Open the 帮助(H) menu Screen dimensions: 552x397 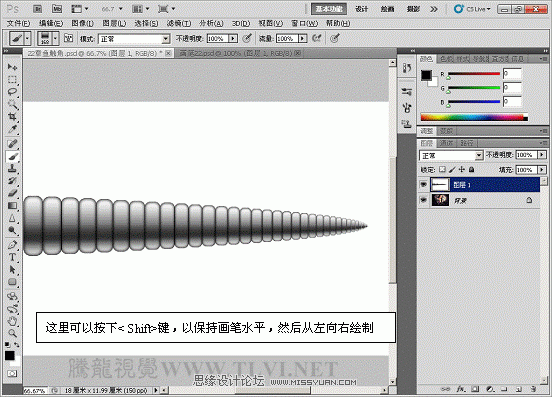click(338, 23)
